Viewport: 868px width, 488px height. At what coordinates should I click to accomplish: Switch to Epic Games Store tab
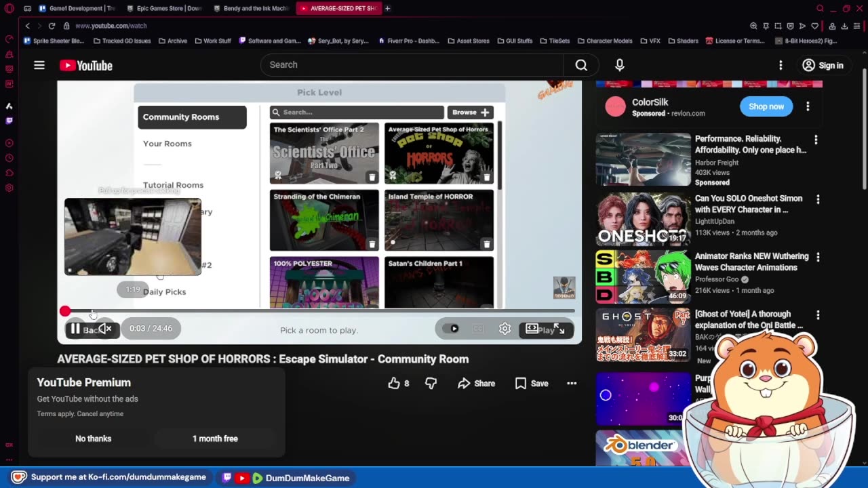165,8
